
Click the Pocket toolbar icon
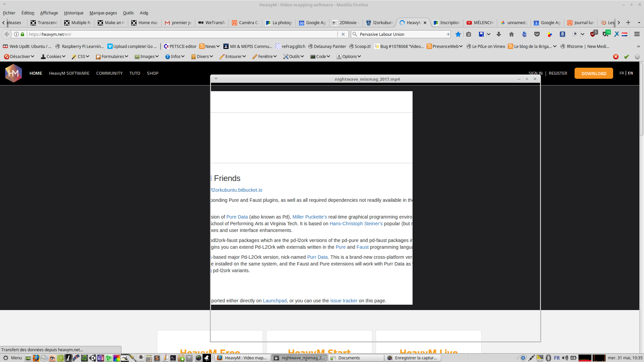[x=537, y=34]
